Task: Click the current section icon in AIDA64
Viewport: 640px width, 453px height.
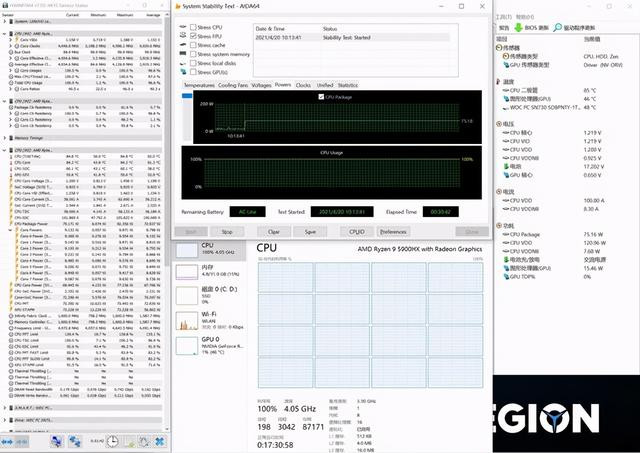Action: click(499, 191)
